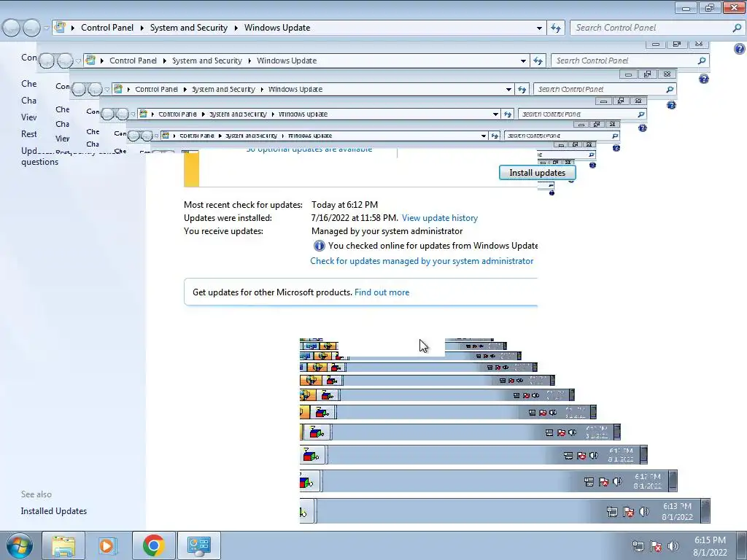The image size is (747, 560).
Task: Select the Control Panel taskbar button
Action: pos(198,545)
